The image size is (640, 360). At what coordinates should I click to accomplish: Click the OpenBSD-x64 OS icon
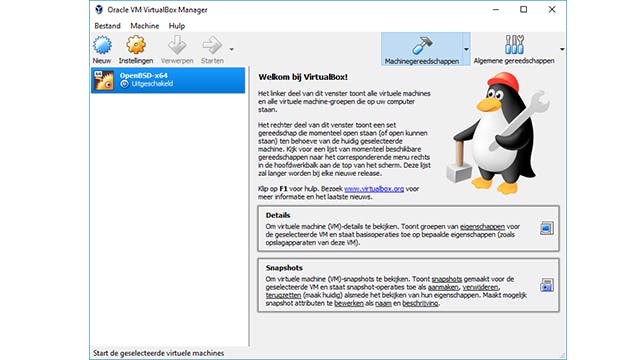point(104,80)
